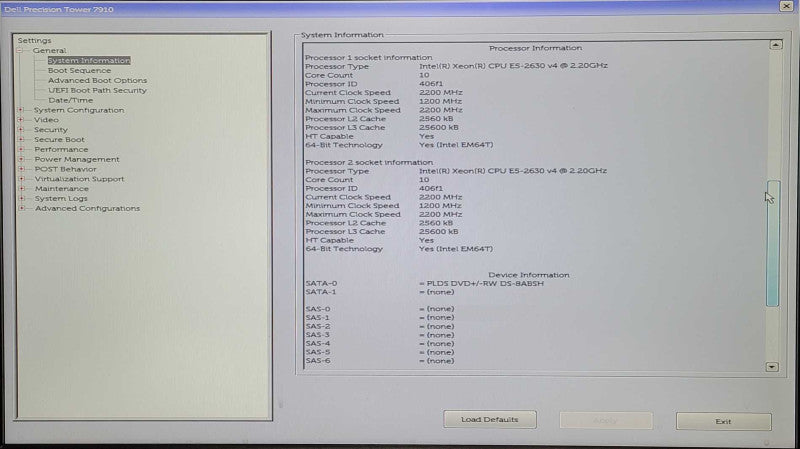The height and width of the screenshot is (449, 800).
Task: Close the BIOS setup window
Action: tap(786, 6)
